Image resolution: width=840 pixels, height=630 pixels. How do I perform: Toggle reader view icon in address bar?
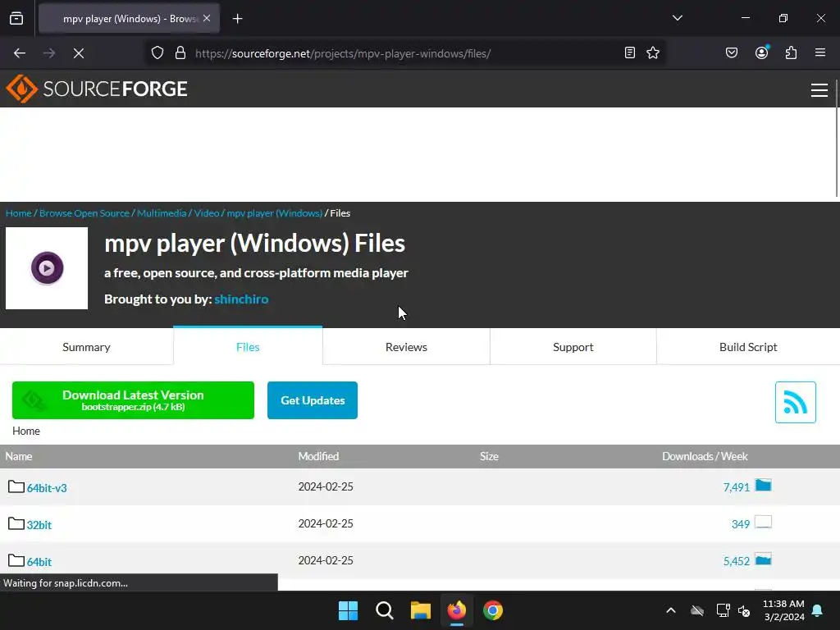click(x=630, y=53)
